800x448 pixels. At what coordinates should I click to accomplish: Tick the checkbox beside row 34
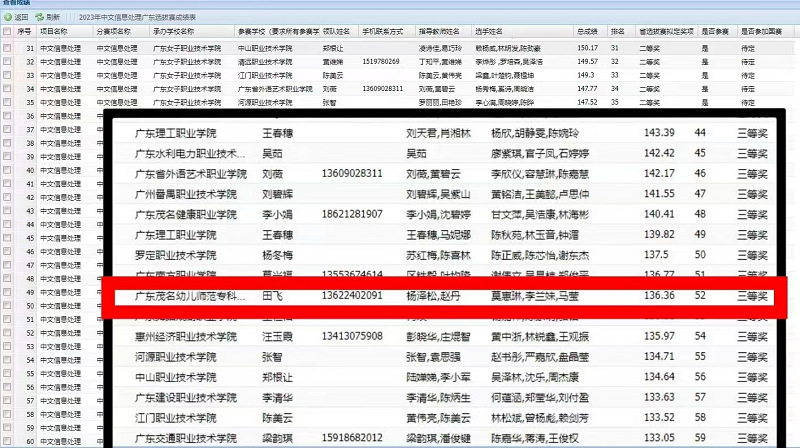click(7, 89)
